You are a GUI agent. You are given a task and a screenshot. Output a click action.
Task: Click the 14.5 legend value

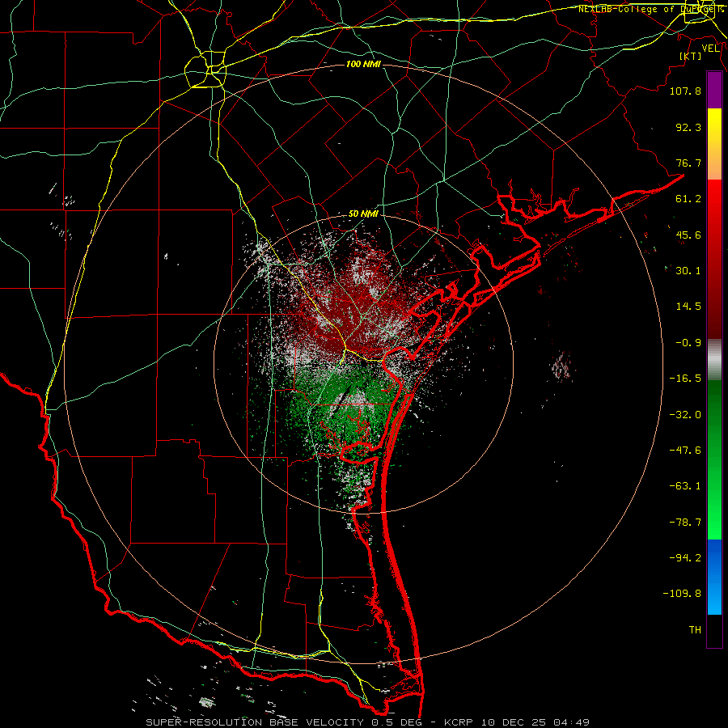pyautogui.click(x=688, y=307)
